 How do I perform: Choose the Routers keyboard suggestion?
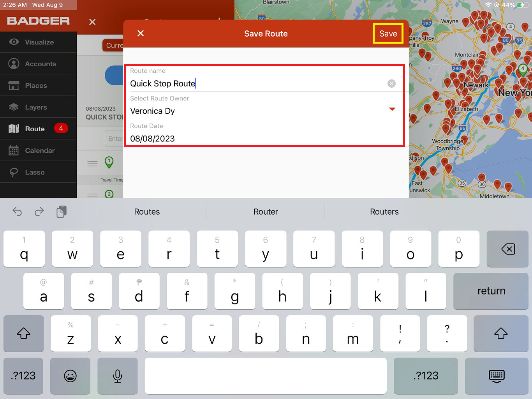coord(384,212)
